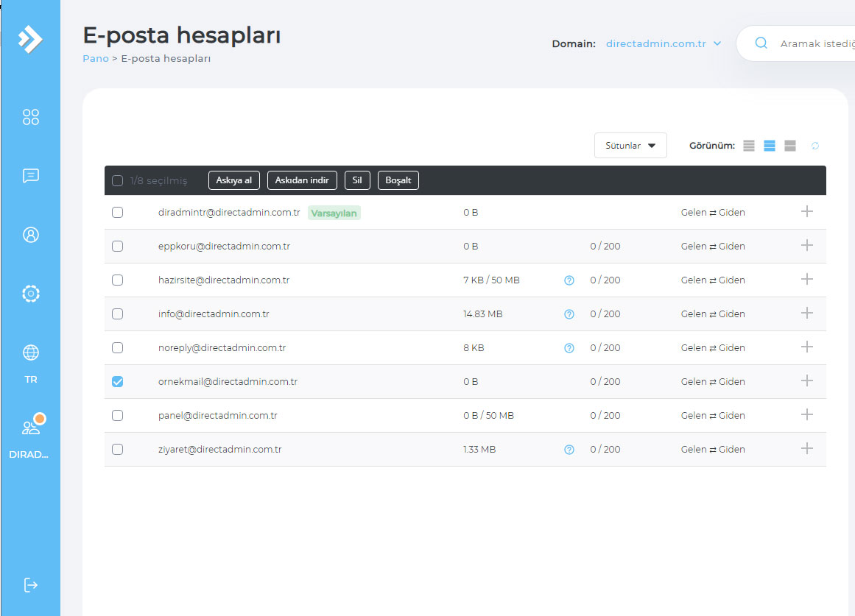Click the dashboard grid icon in sidebar
Screen dimensions: 855x616
coord(30,117)
